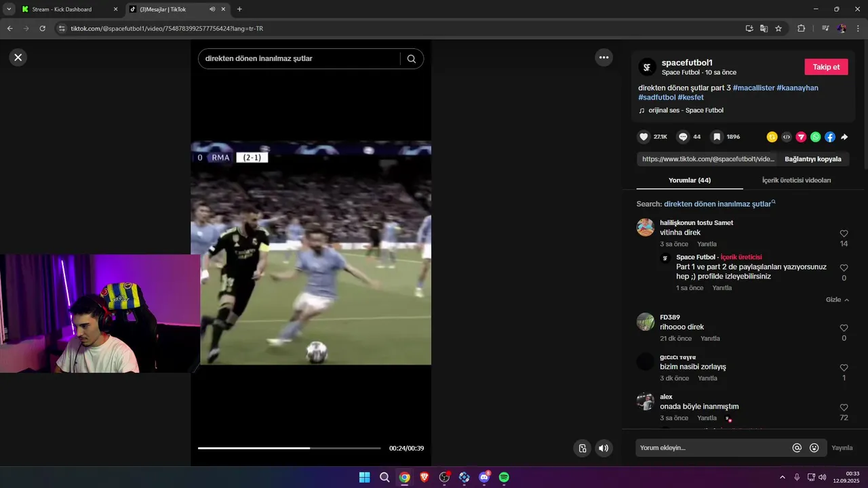Like the "vitinha direk" comment
This screenshot has height=488, width=868.
pos(844,234)
